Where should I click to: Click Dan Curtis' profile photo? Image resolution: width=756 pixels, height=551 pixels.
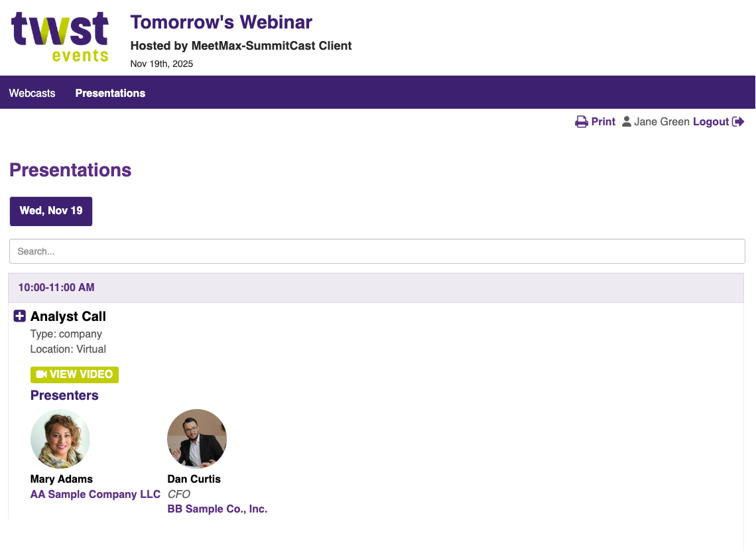(197, 439)
